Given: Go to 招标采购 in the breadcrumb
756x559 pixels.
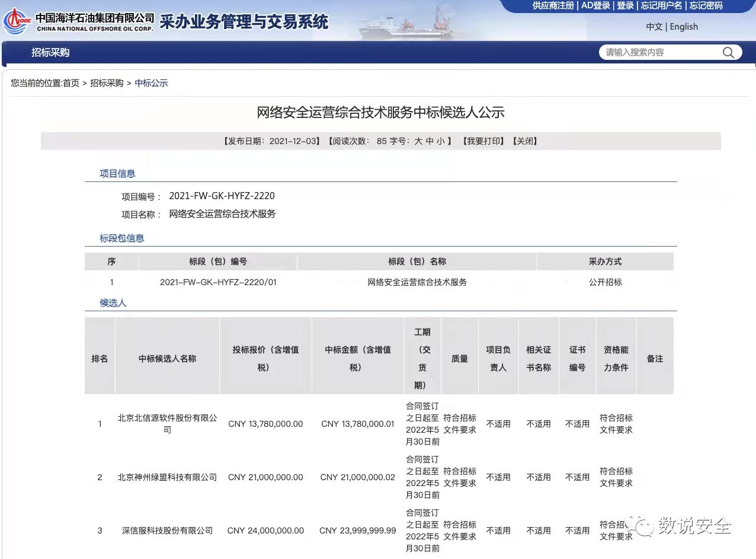Looking at the screenshot, I should pyautogui.click(x=107, y=83).
